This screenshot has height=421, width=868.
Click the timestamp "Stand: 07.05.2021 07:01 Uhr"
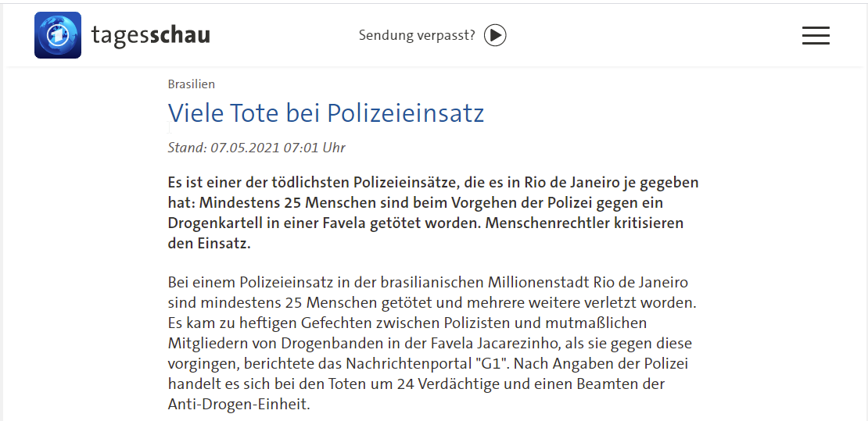pos(256,148)
